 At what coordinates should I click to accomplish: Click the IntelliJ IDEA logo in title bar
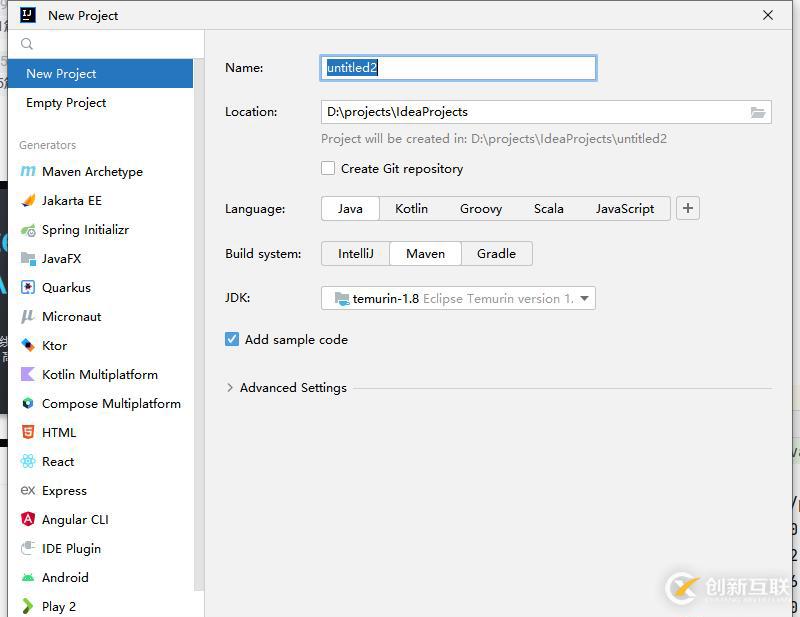point(28,15)
